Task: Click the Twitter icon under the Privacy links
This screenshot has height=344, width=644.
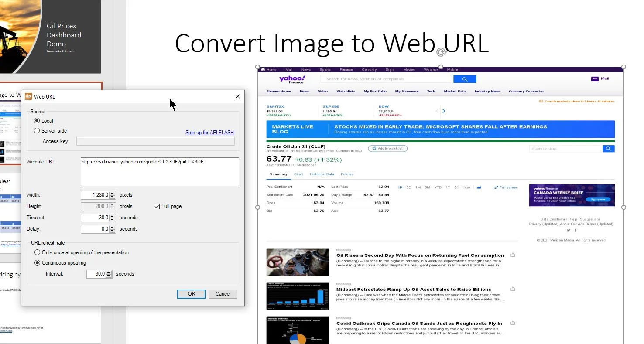Action: [568, 230]
